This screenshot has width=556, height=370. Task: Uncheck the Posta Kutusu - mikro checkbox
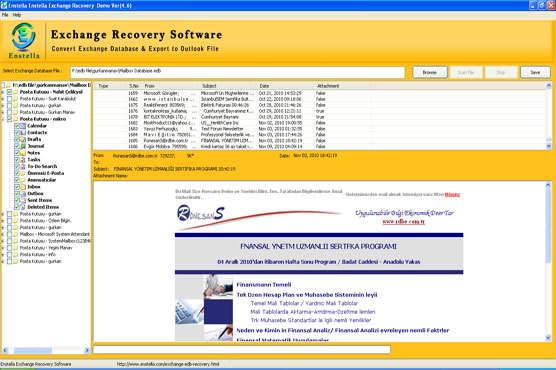pyautogui.click(x=10, y=119)
